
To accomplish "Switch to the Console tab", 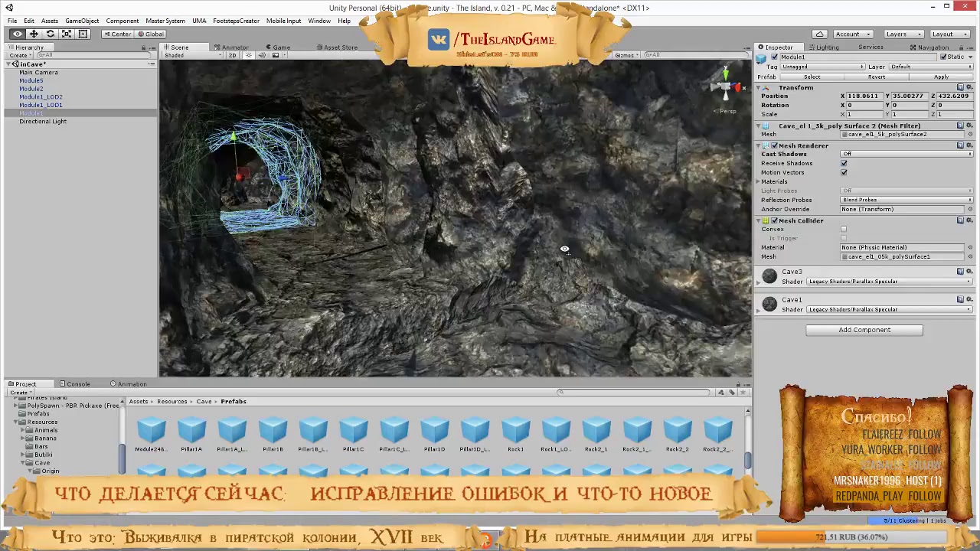I will pyautogui.click(x=75, y=384).
